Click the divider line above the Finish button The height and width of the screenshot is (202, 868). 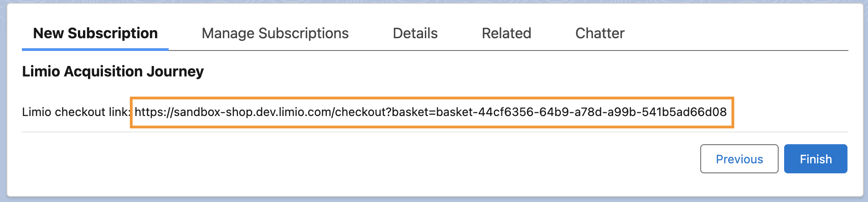(435, 132)
